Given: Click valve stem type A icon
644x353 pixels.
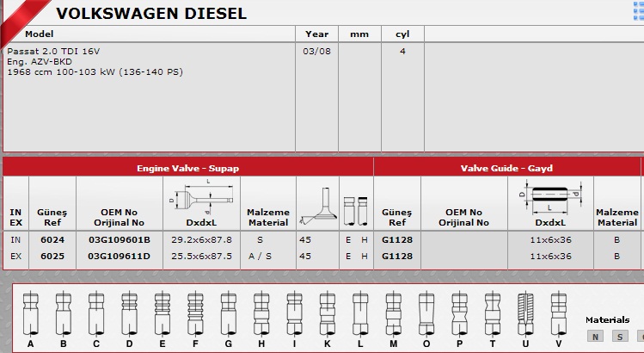Looking at the screenshot, I should pos(31,313).
